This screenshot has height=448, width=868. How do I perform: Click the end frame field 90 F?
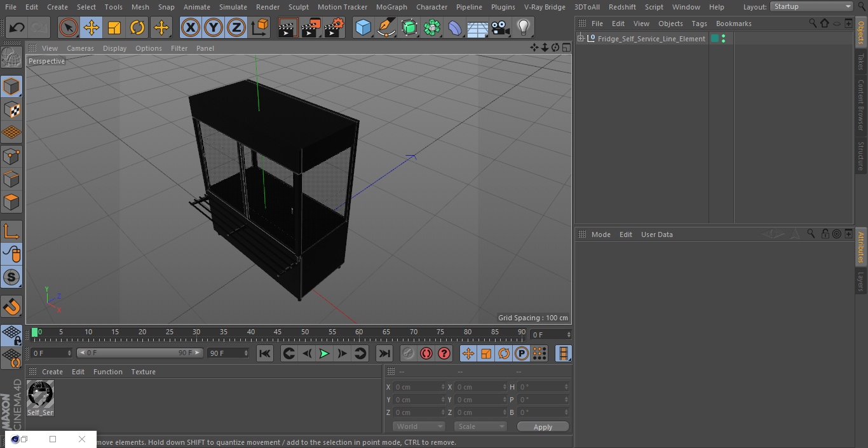click(x=228, y=353)
